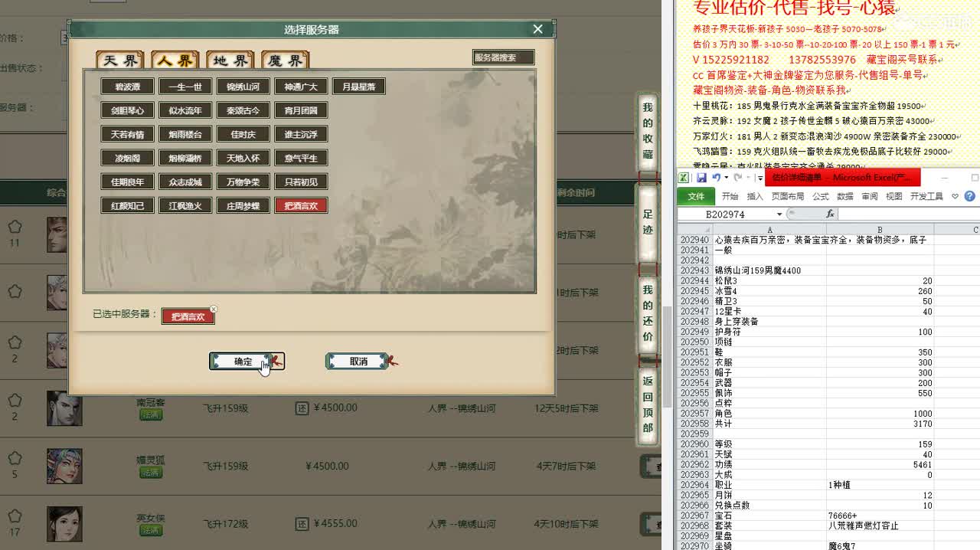Pick the 只若初见 server
This screenshot has width=980, height=550.
[x=301, y=182]
